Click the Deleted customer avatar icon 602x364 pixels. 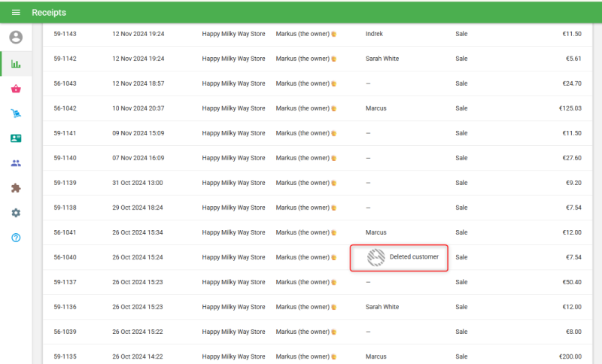point(375,257)
